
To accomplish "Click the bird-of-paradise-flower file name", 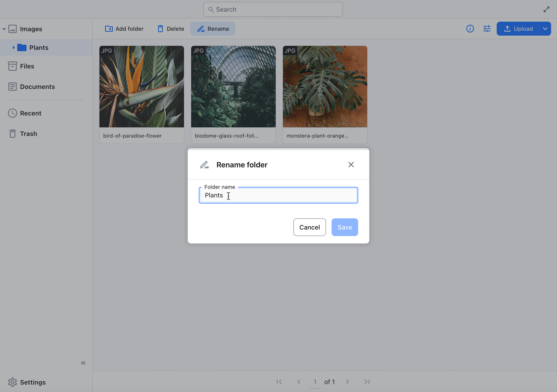I will [132, 136].
